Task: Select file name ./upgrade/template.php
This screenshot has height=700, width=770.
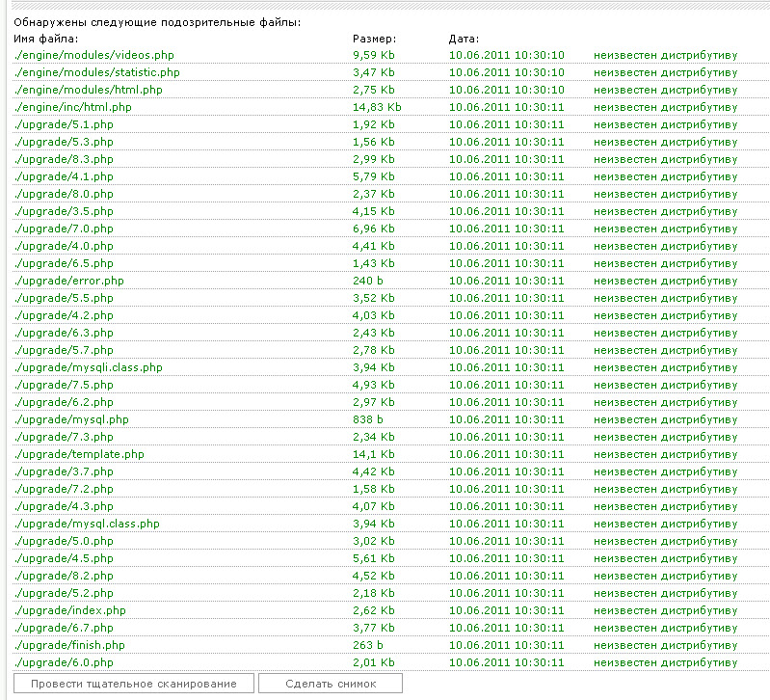Action: pyautogui.click(x=79, y=454)
